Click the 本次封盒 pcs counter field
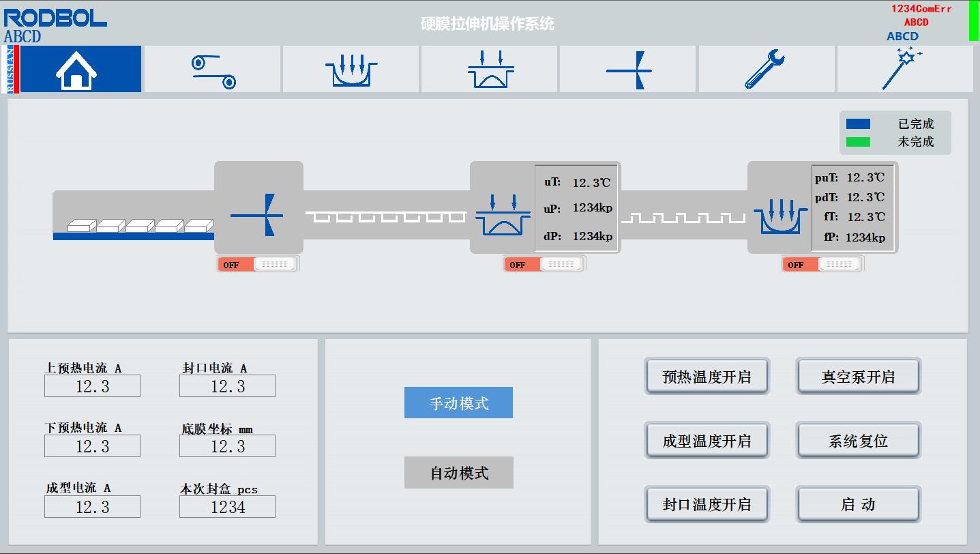This screenshot has height=554, width=980. (x=227, y=507)
